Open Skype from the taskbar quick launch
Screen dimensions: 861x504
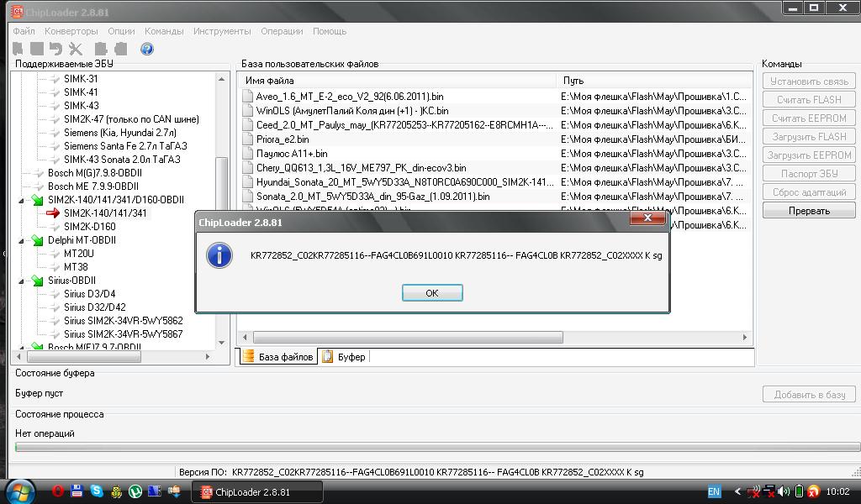(96, 491)
